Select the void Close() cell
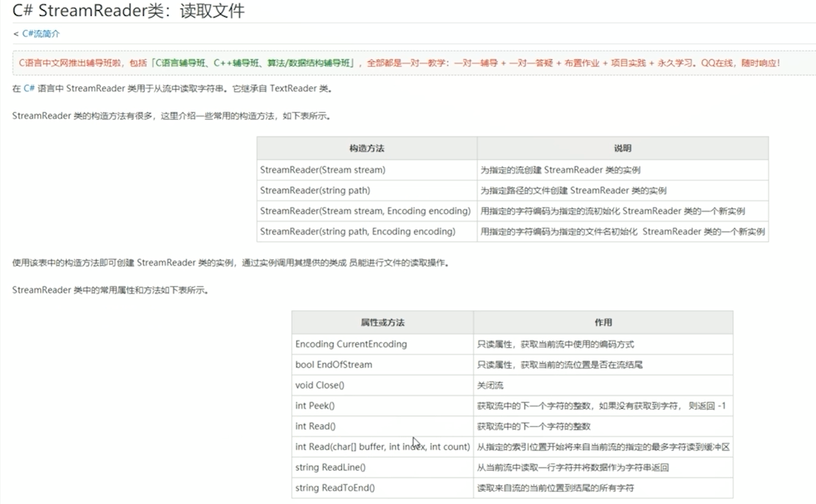The image size is (816, 504). point(383,385)
